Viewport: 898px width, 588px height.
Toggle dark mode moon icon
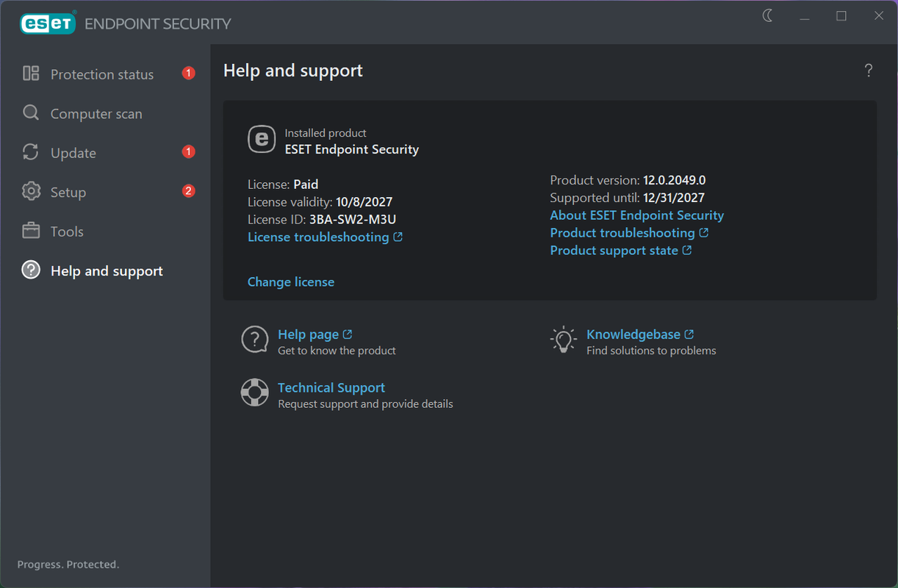click(768, 16)
